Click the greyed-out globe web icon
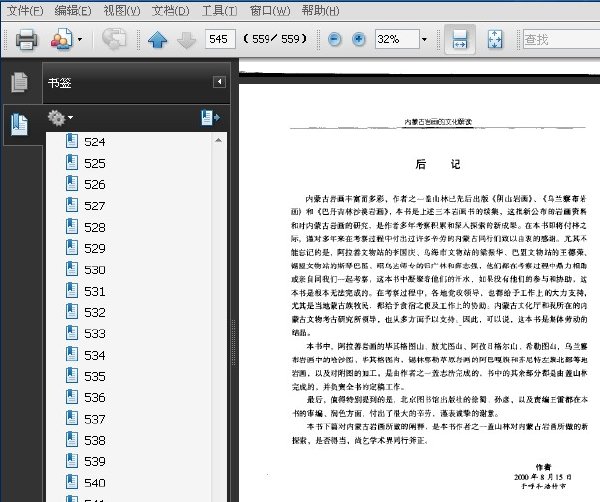The width and height of the screenshot is (600, 502). pos(114,39)
